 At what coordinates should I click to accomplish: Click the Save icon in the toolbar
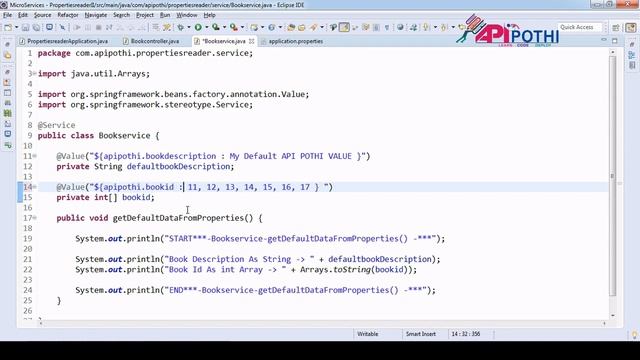[25, 27]
